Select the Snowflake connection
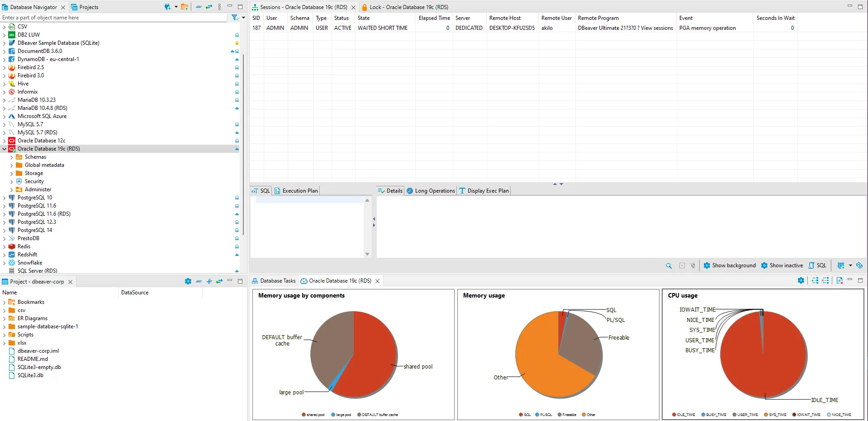The width and height of the screenshot is (868, 421). coord(30,263)
